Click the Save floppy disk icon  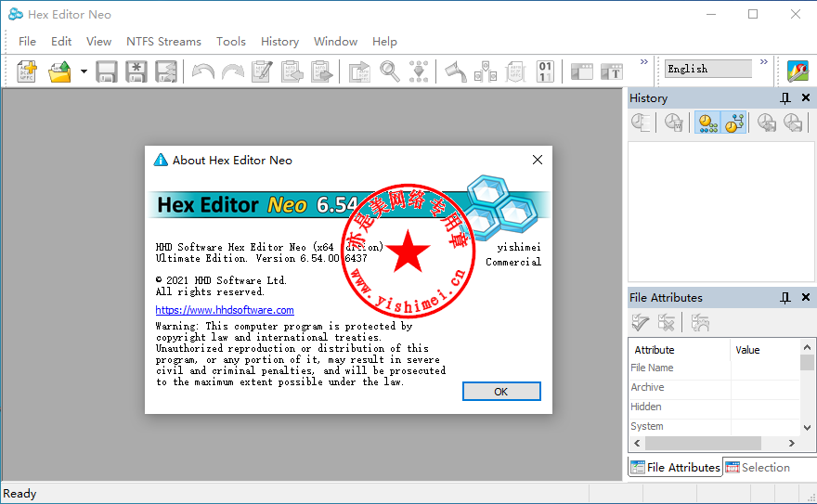pyautogui.click(x=106, y=71)
